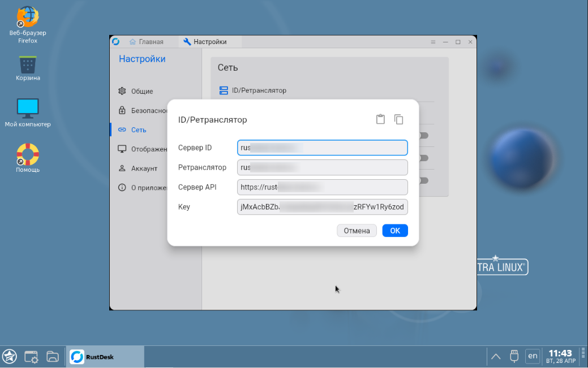Select the Настройки tab
The image size is (588, 368).
[x=206, y=41]
